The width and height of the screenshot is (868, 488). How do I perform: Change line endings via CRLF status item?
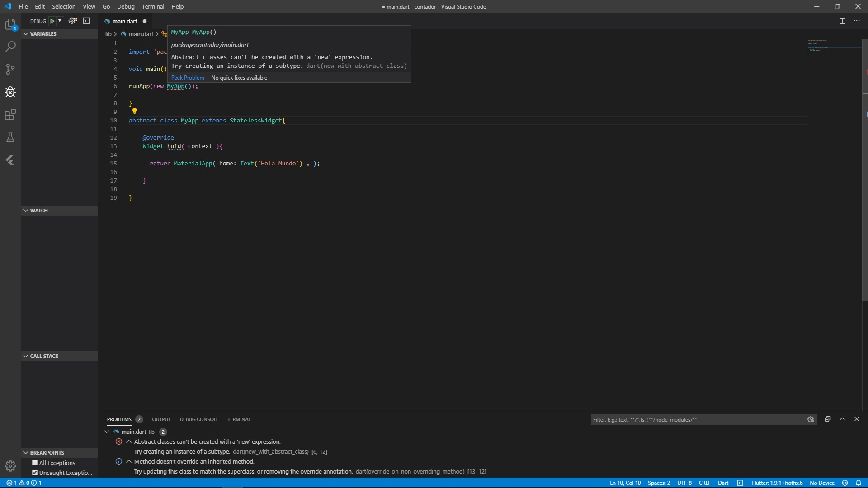coord(704,483)
